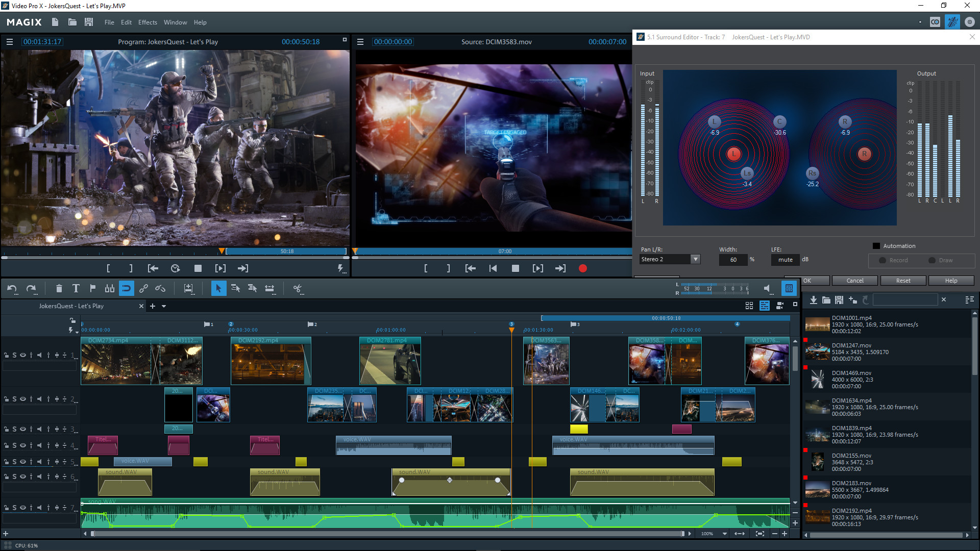Click the Undo icon in the timeline toolbar
The image size is (980, 551).
tap(12, 288)
